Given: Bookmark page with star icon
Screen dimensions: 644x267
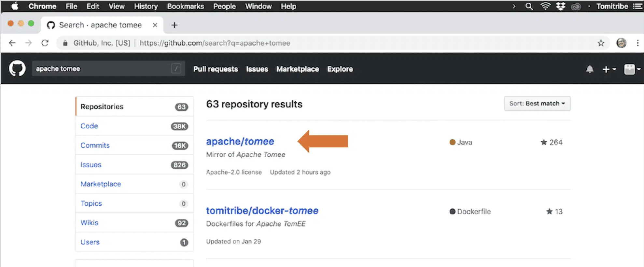Looking at the screenshot, I should click(x=601, y=43).
